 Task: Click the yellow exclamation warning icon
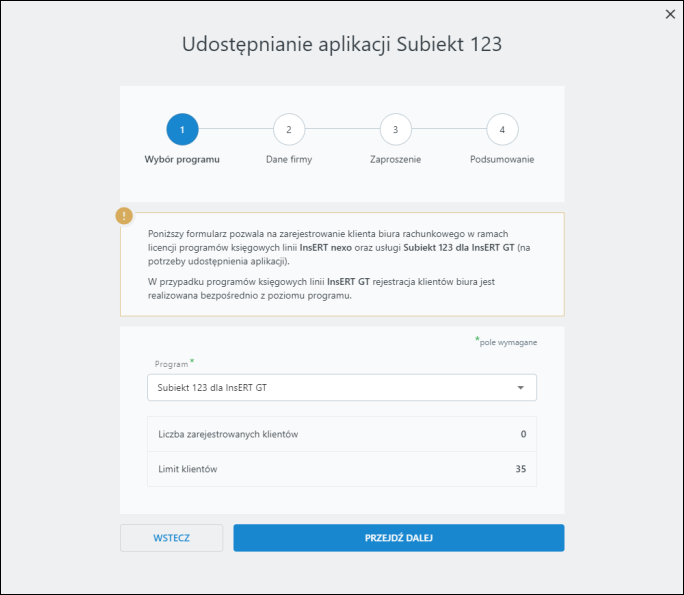pyautogui.click(x=124, y=215)
